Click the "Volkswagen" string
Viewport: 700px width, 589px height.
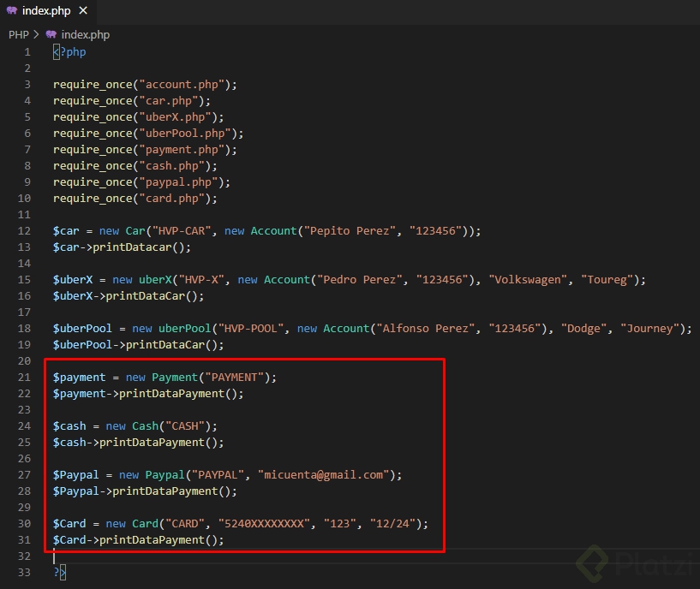(x=528, y=280)
